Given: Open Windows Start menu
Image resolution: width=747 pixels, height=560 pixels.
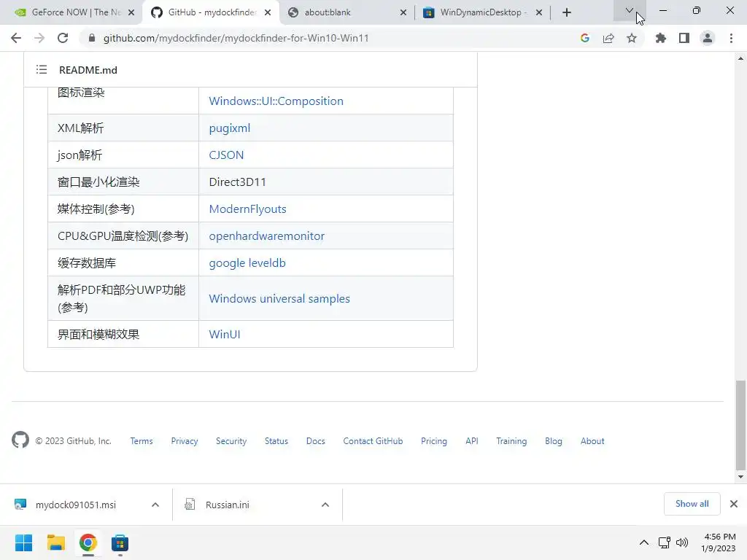Looking at the screenshot, I should pyautogui.click(x=24, y=542).
